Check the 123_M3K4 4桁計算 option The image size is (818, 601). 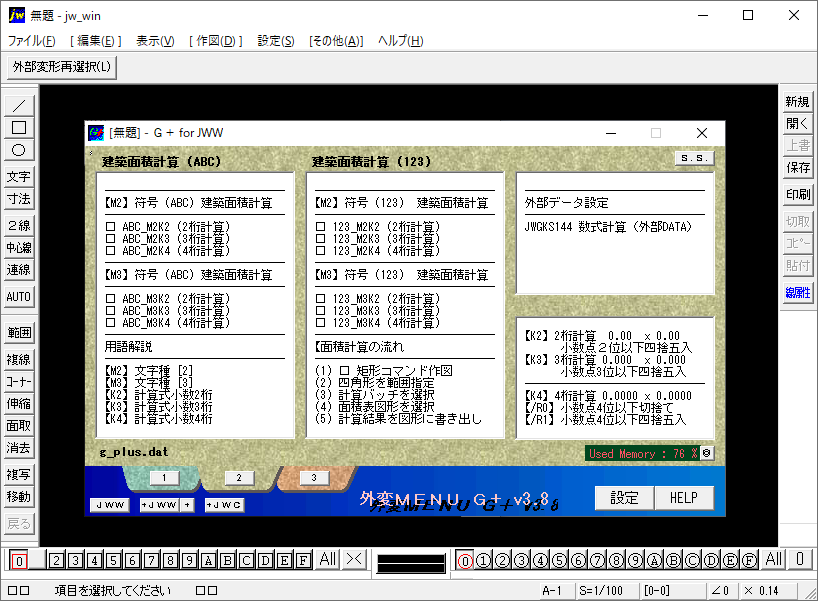tap(323, 322)
